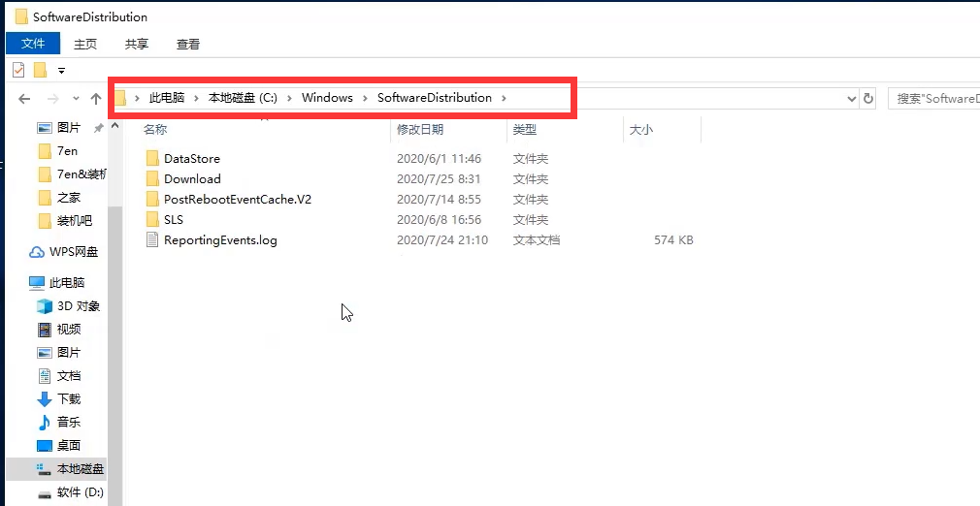Screen dimensions: 980x506
Task: Sort files by 修改日期 column header
Action: tap(419, 129)
